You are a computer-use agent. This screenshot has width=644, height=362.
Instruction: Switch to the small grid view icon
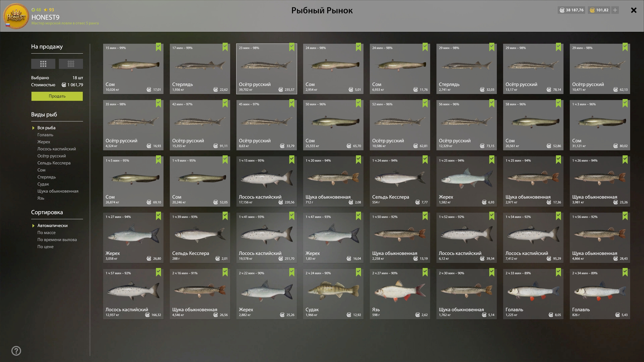71,64
